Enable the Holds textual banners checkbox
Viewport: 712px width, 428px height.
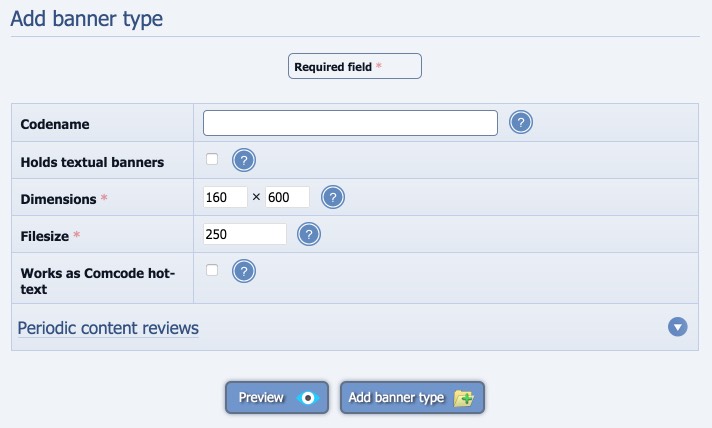212,159
